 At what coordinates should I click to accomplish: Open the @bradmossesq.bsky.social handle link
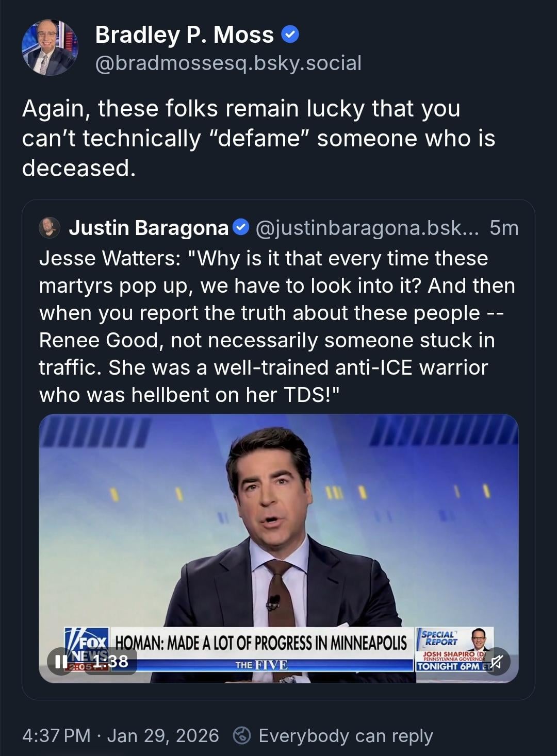tap(228, 63)
